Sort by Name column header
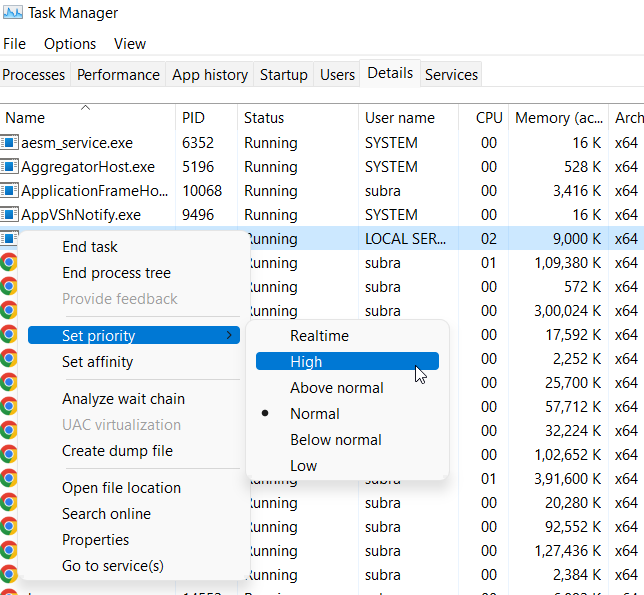 tap(26, 118)
